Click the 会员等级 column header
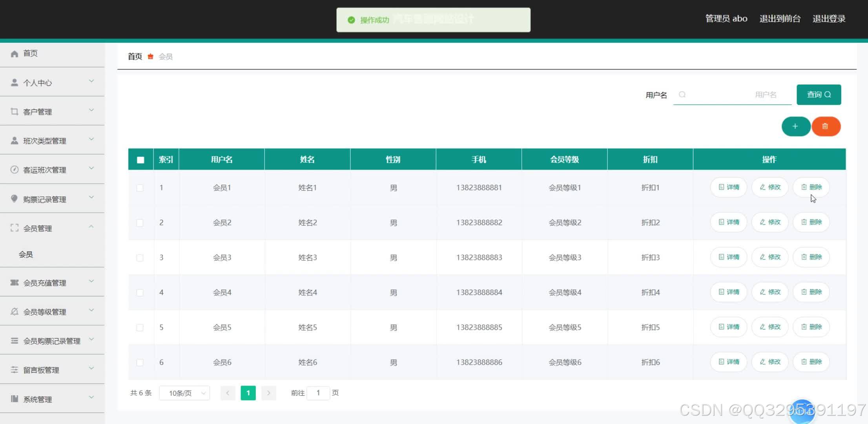This screenshot has width=868, height=424. click(x=565, y=159)
